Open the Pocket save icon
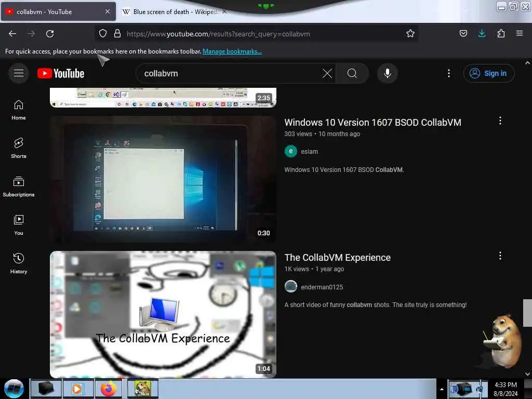532x399 pixels. (x=463, y=33)
